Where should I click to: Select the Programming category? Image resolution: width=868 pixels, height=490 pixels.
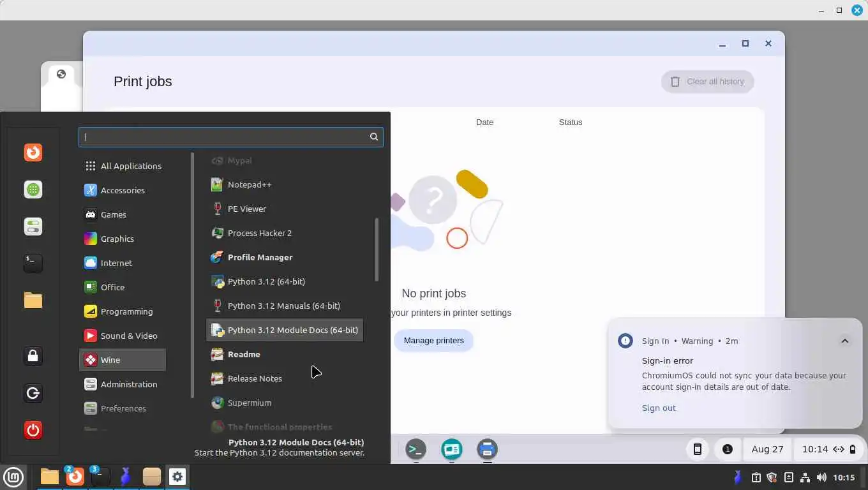tap(122, 311)
